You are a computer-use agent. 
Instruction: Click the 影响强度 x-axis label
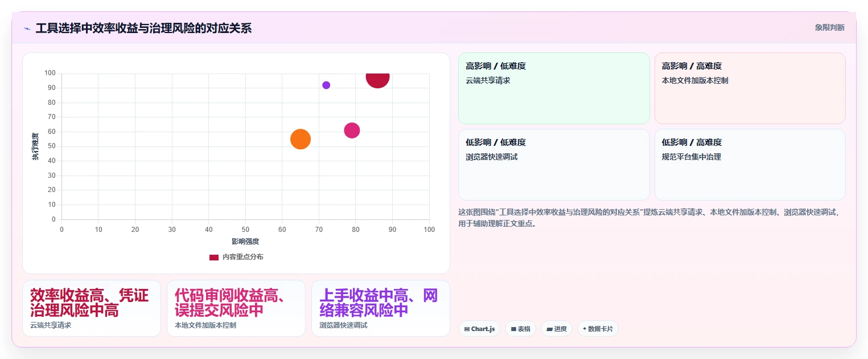[x=245, y=242]
